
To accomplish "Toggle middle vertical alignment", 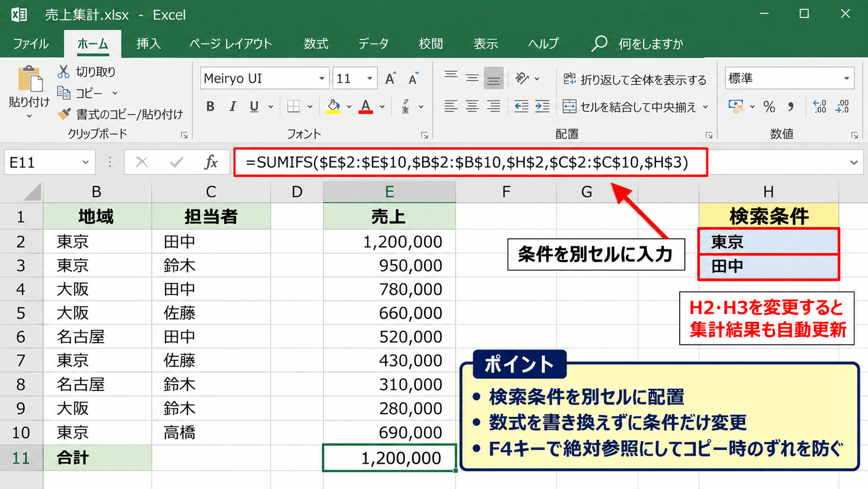I will pos(472,78).
